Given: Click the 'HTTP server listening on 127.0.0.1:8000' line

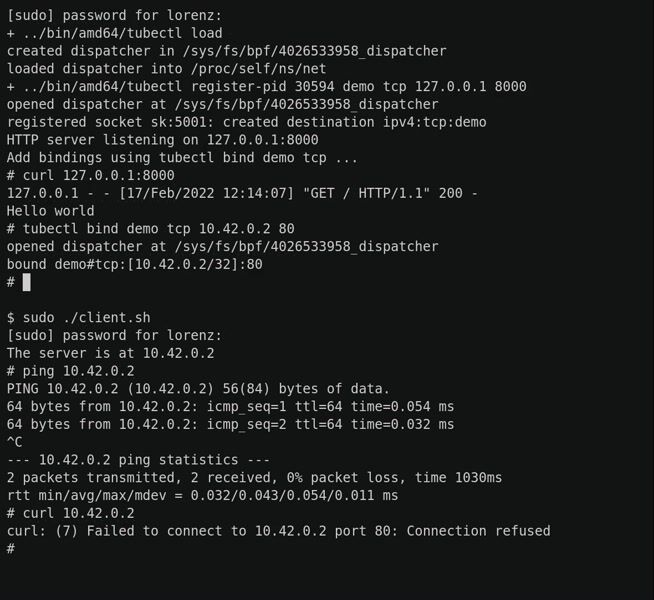Looking at the screenshot, I should (x=163, y=140).
